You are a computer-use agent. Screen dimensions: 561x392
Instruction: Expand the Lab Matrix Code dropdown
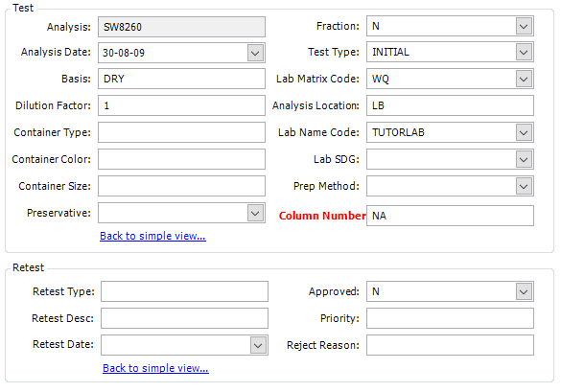point(524,79)
